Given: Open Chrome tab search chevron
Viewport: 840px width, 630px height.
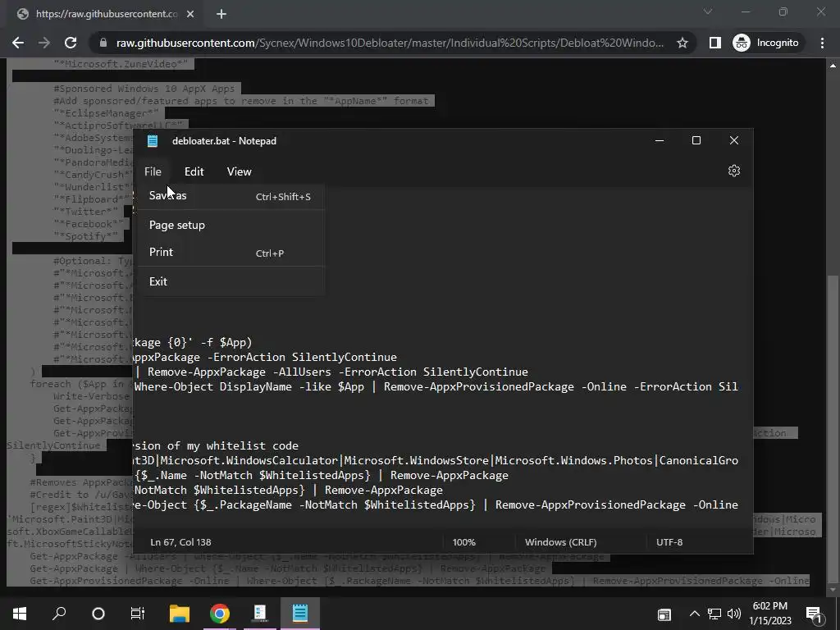Looking at the screenshot, I should click(x=708, y=11).
